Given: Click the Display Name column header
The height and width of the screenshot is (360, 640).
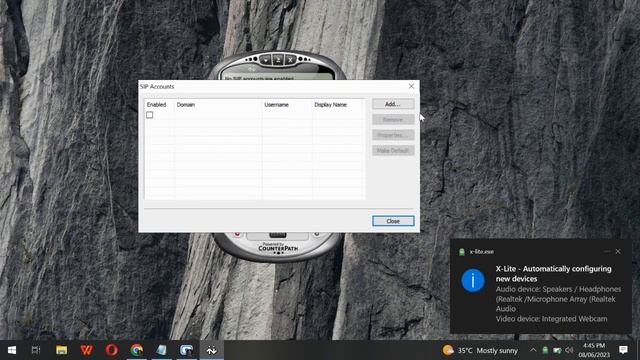Looking at the screenshot, I should point(338,105).
